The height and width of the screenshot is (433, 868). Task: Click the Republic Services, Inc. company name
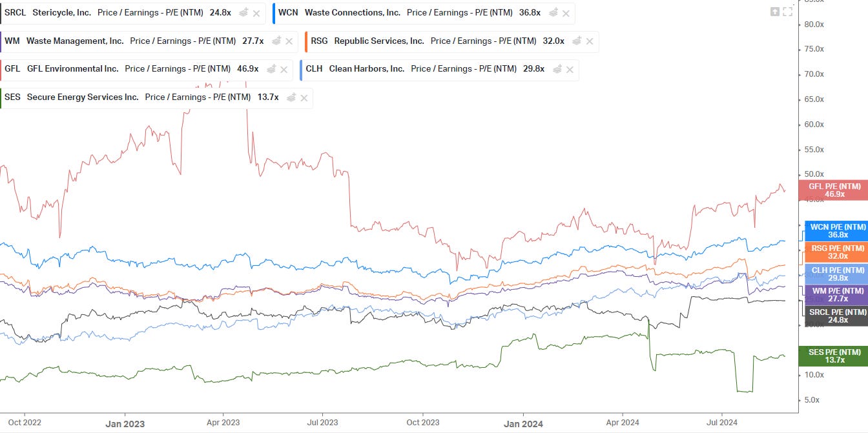click(x=379, y=41)
